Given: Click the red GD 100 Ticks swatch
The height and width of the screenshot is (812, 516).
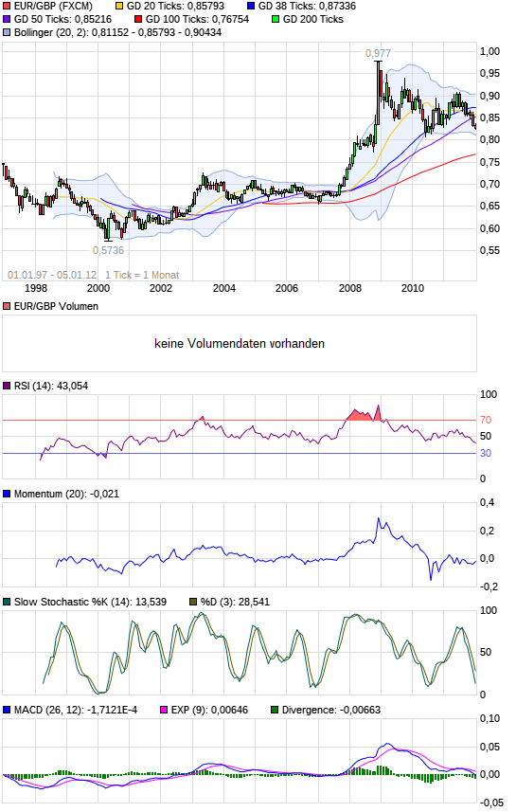Looking at the screenshot, I should 138,19.
